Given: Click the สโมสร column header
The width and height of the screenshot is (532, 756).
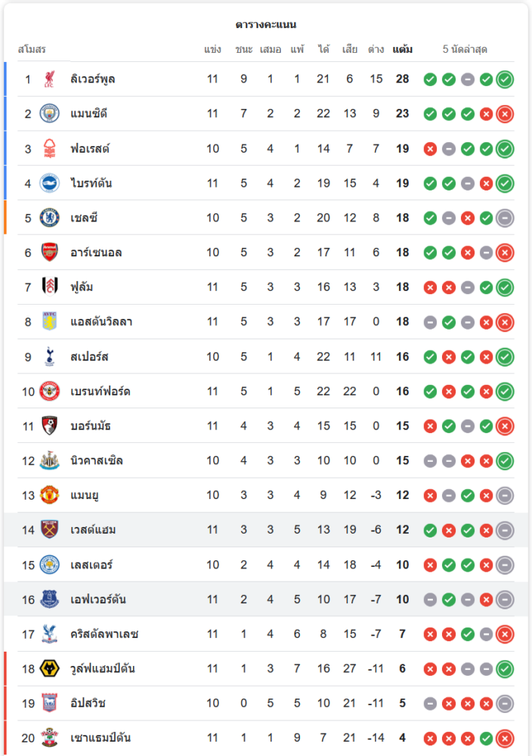Looking at the screenshot, I should coord(32,50).
